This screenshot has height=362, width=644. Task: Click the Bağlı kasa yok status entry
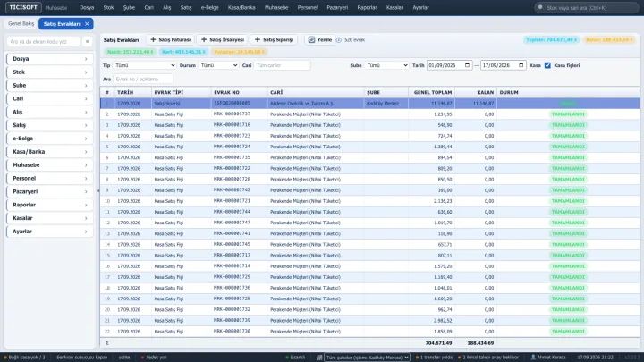(x=25, y=358)
